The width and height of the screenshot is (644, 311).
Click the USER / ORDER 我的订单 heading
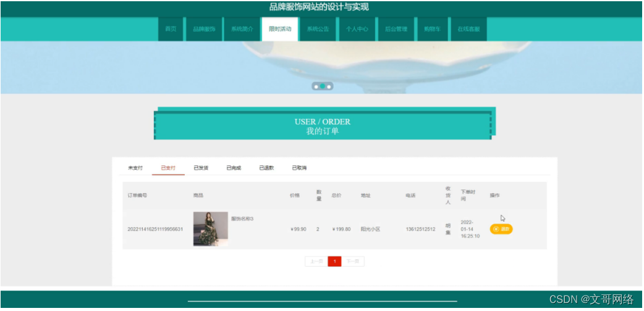(x=323, y=126)
